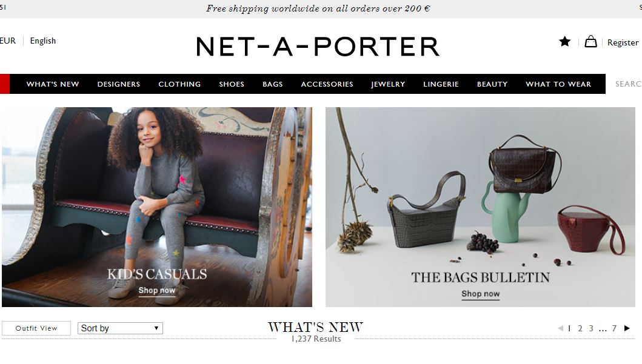This screenshot has width=642, height=364.
Task: Click Shop now under The Bags Bulletin
Action: [481, 294]
